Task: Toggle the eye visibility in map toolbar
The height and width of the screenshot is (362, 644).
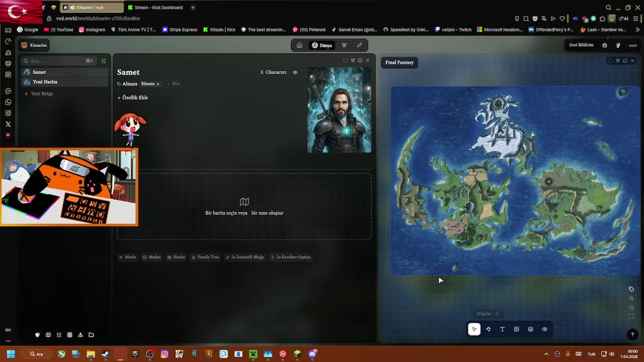Action: 544,329
